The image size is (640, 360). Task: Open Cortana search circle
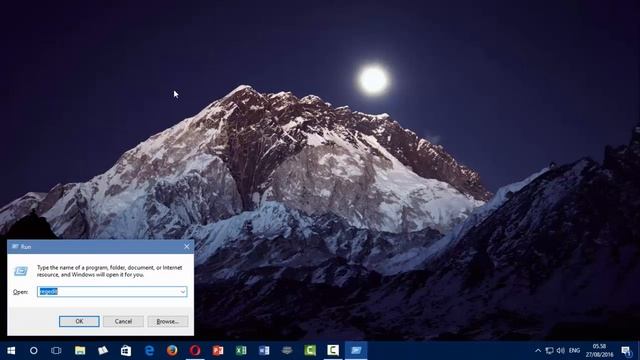pyautogui.click(x=34, y=350)
